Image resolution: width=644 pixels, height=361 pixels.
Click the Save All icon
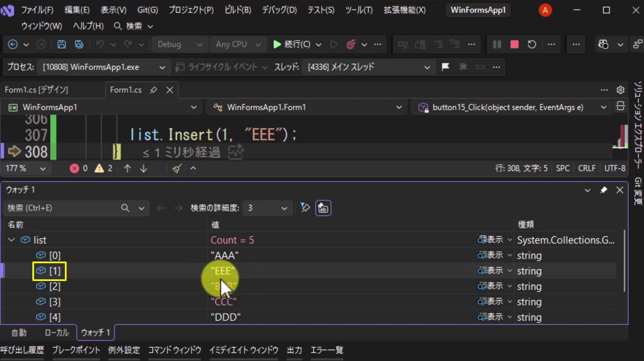(79, 44)
